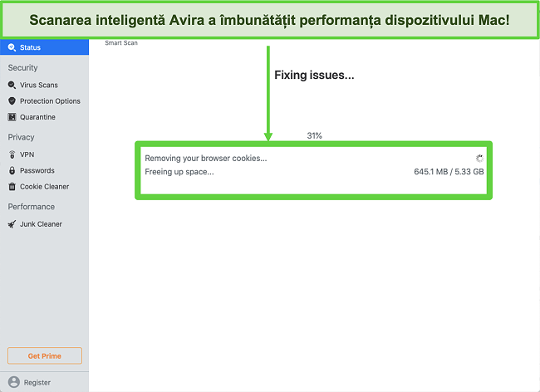Select the "Freeing up space..." row
540x392 pixels.
[179, 172]
